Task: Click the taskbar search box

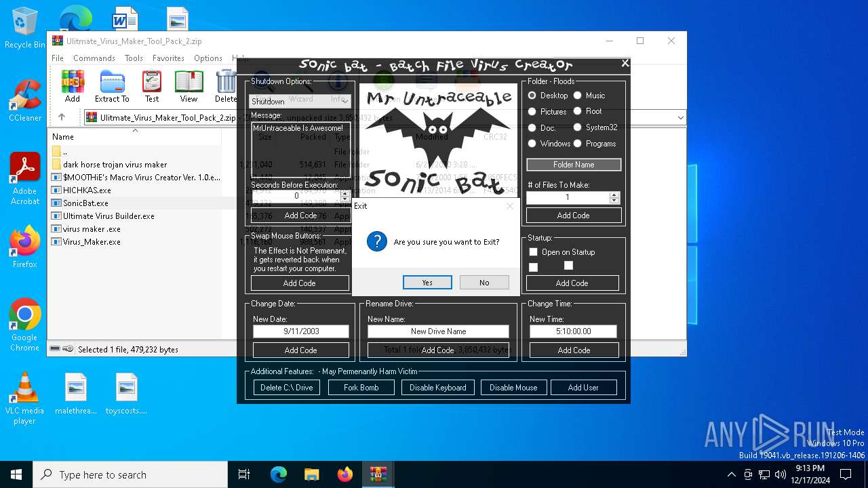Action: point(130,474)
